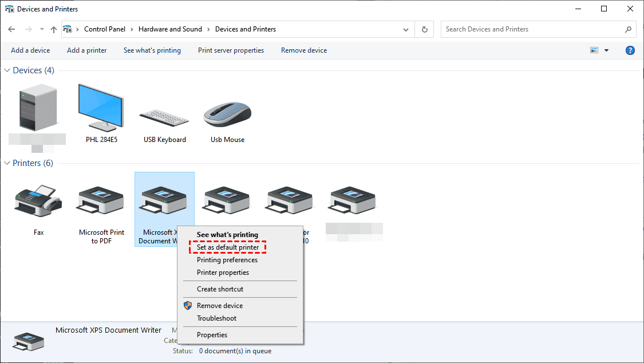Open the address bar history dropdown

pos(406,30)
